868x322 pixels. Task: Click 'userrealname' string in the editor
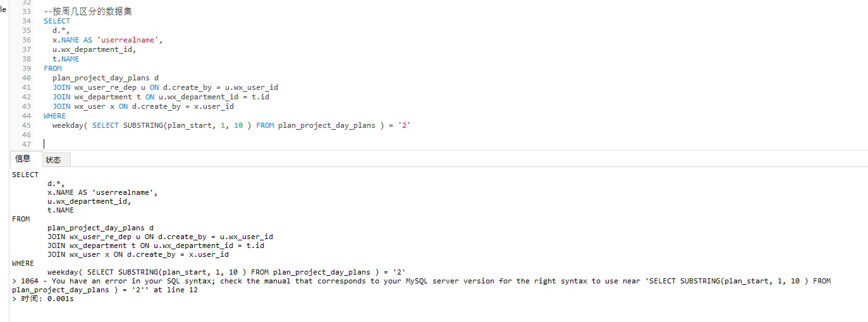coord(129,40)
